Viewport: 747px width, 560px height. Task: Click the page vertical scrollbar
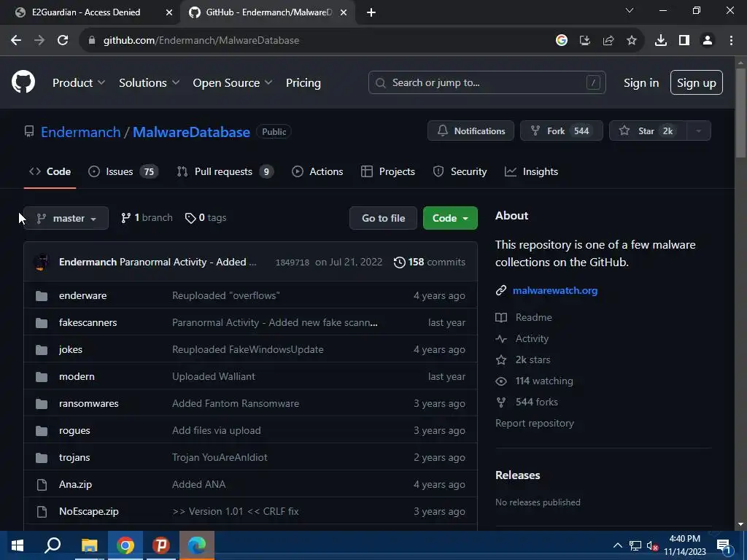click(740, 113)
